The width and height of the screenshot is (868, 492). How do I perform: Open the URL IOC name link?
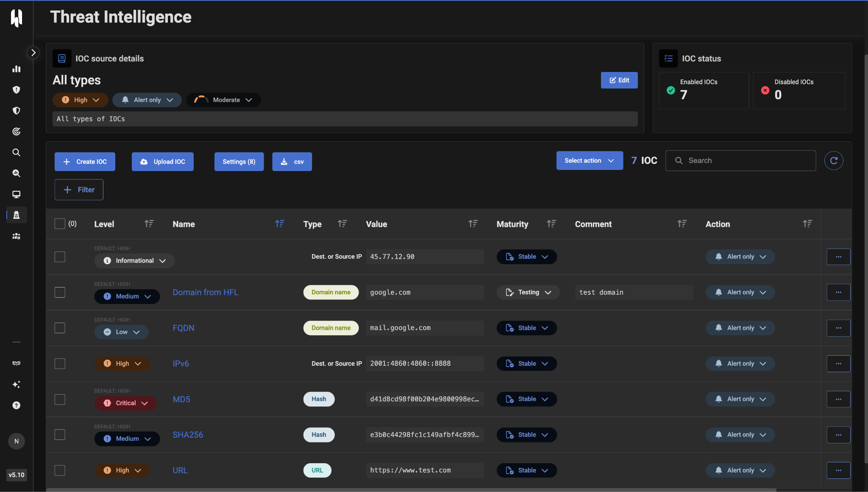[180, 470]
